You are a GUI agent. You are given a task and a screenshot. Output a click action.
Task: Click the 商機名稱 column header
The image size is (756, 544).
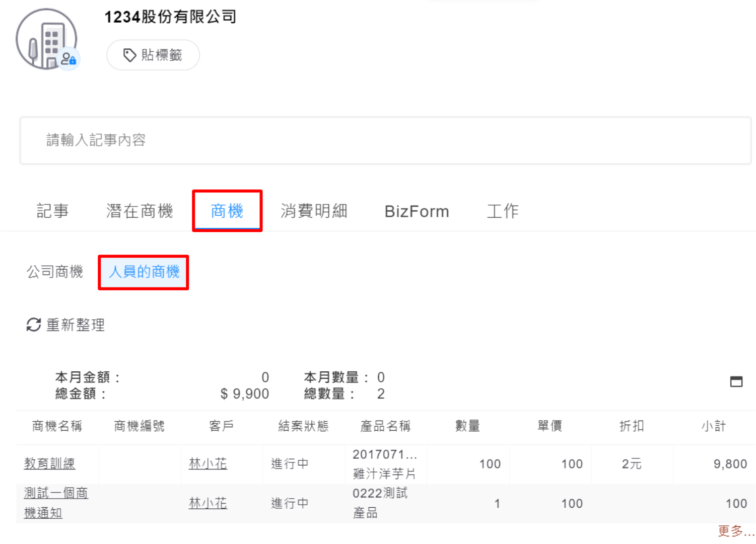57,426
